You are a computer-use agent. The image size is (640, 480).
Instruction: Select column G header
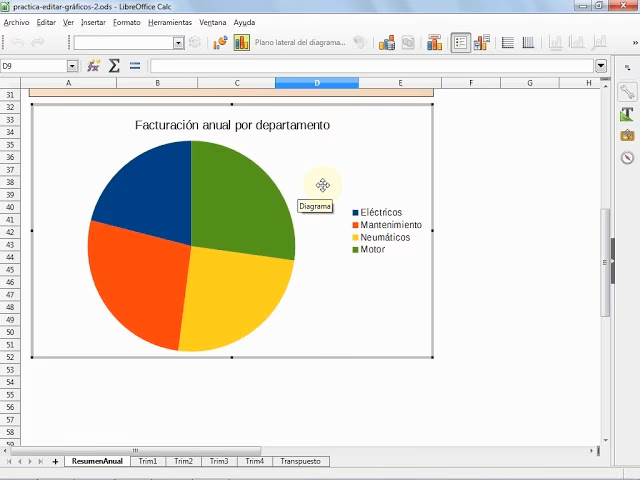(530, 83)
